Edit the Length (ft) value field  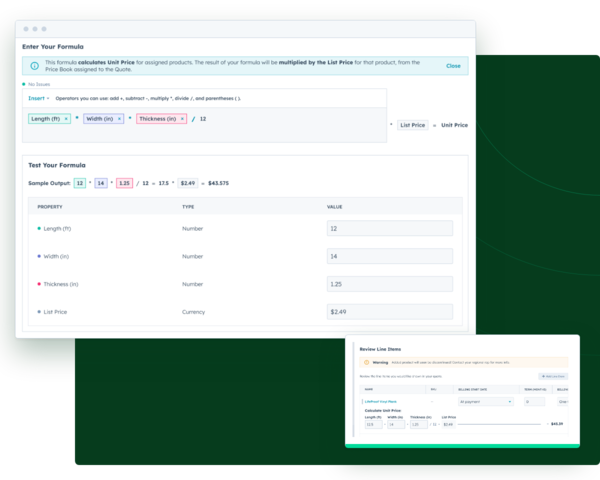click(390, 229)
